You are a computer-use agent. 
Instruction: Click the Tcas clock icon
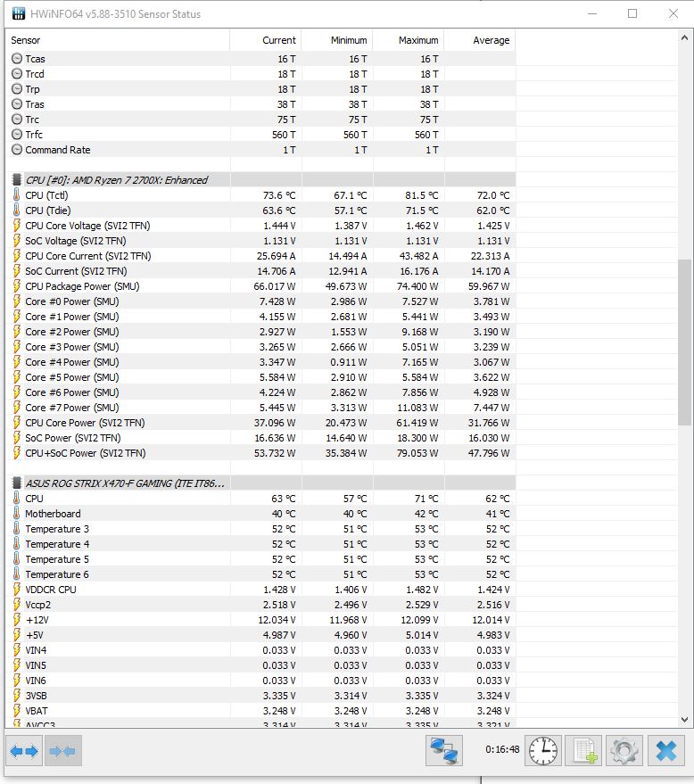17,59
